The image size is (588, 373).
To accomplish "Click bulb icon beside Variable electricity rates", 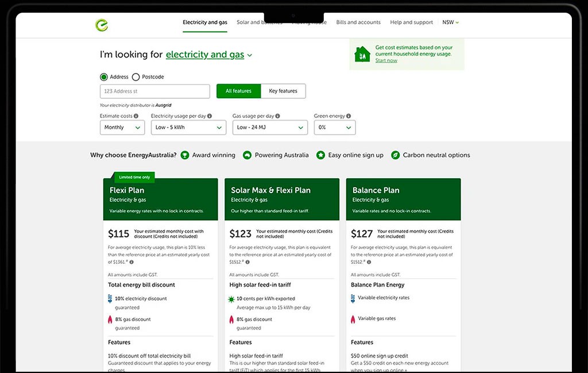I will [353, 299].
